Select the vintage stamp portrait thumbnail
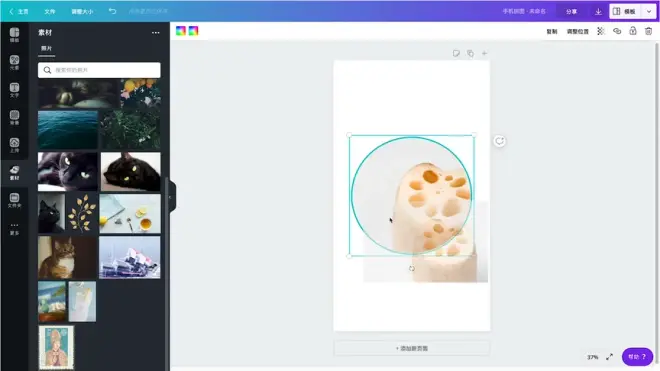Viewport: 660px width, 371px height. click(x=56, y=347)
